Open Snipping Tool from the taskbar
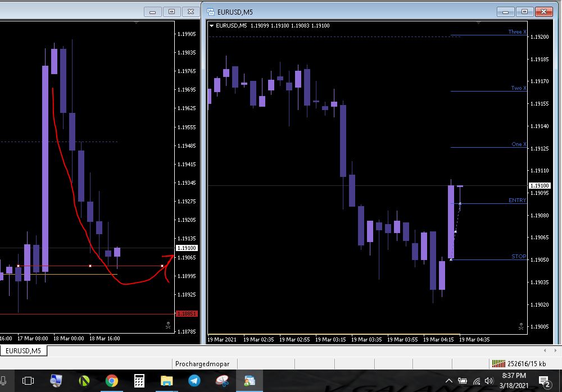This screenshot has width=562, height=392. pyautogui.click(x=222, y=381)
